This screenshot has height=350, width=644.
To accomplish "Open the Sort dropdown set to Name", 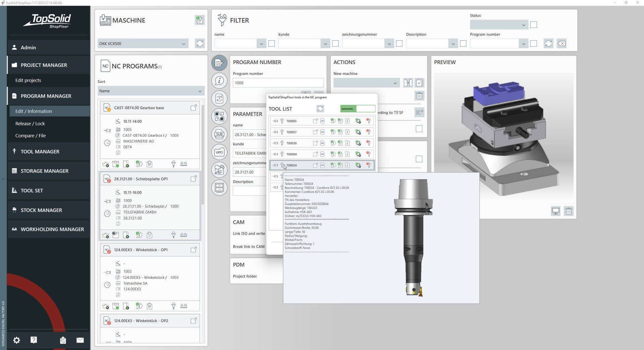I will coord(151,91).
